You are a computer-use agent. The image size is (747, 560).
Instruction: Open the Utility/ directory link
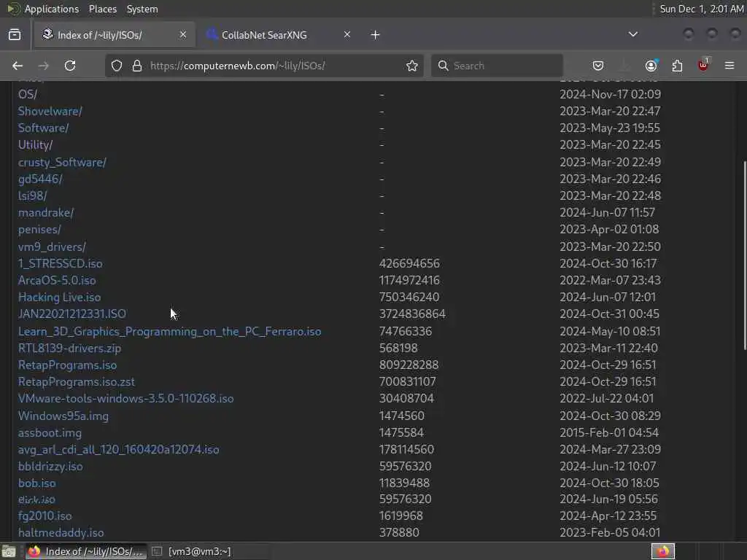point(35,145)
